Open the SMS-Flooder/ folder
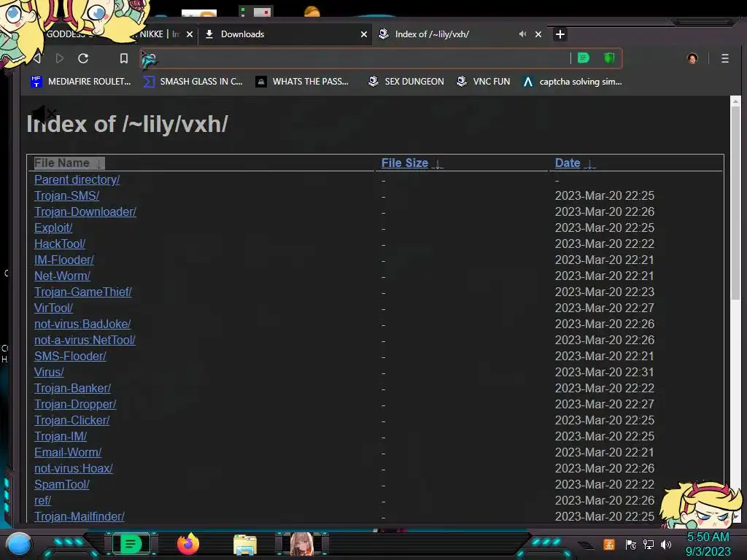The image size is (747, 560). tap(70, 356)
